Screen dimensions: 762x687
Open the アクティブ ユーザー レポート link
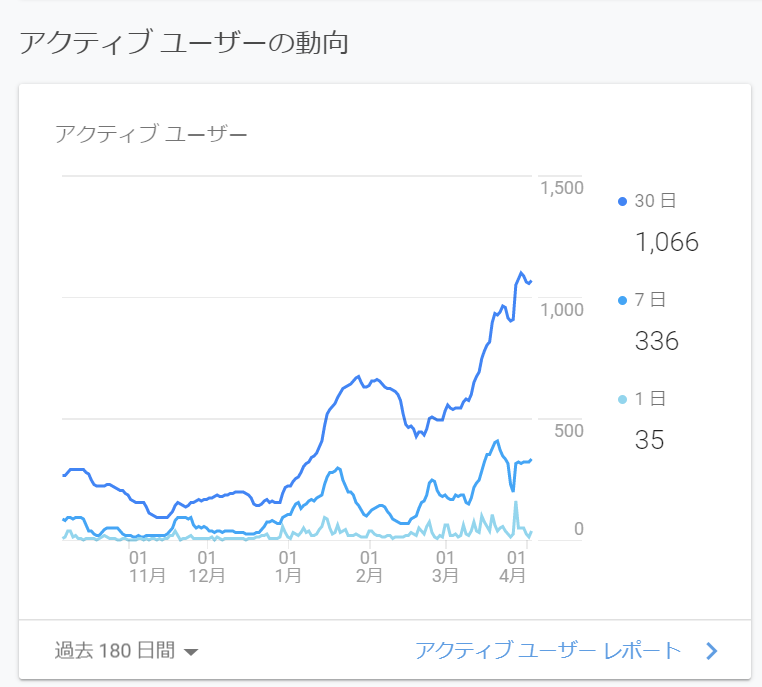(x=548, y=651)
